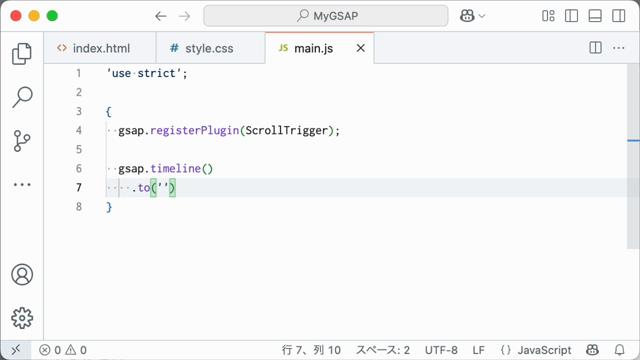This screenshot has width=640, height=360.
Task: Open the Explorer view in activity bar
Action: pos(22,53)
